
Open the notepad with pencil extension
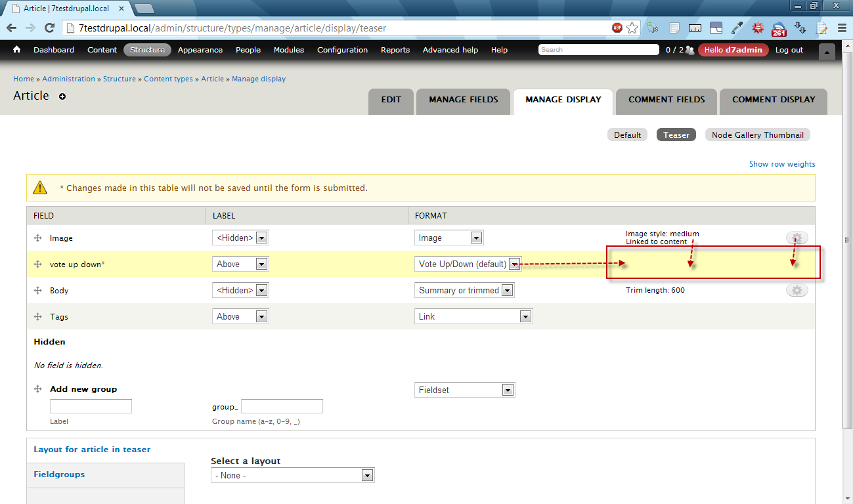[x=821, y=28]
